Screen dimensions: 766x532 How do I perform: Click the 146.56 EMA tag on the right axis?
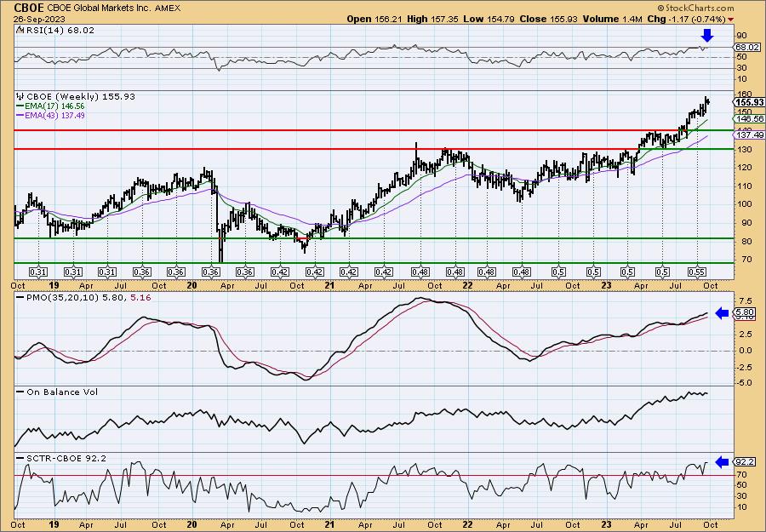click(749, 118)
